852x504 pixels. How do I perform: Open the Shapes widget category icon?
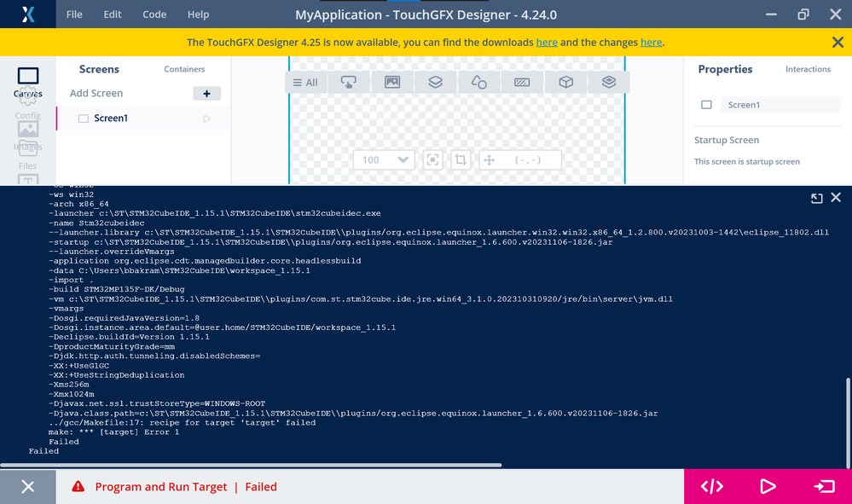tap(478, 83)
